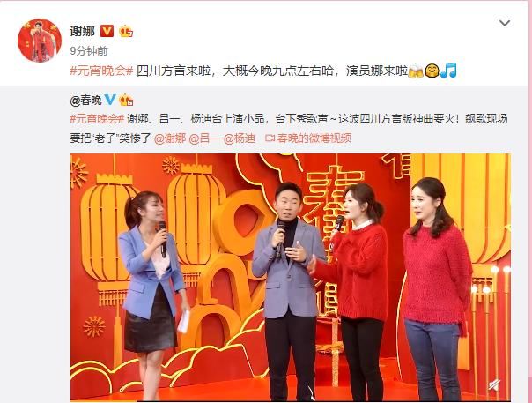This screenshot has height=403, width=532.
Task: Click the 谢娜 username
Action: [x=83, y=31]
